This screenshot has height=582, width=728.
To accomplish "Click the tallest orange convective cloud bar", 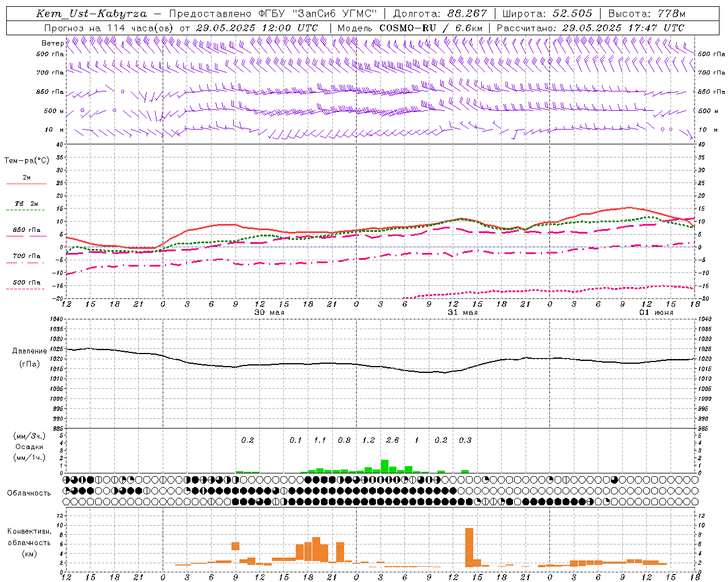I will point(469,547).
